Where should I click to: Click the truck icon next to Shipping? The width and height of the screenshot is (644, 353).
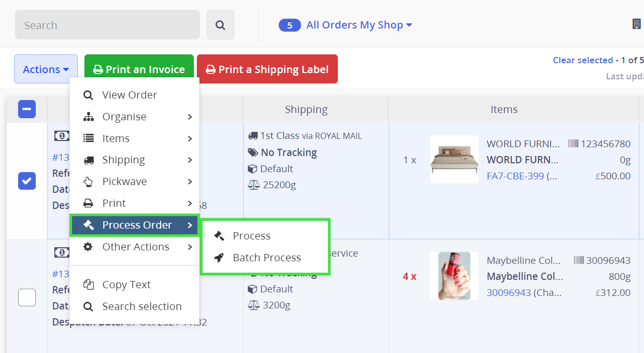[89, 160]
